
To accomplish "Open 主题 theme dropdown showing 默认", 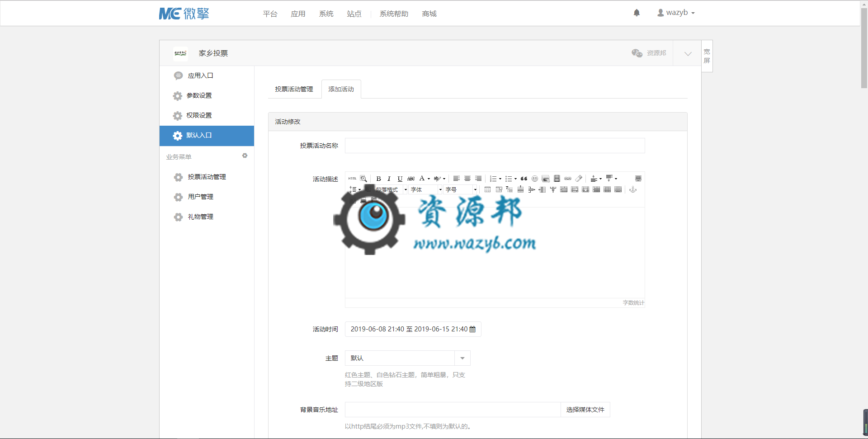I will click(x=408, y=358).
